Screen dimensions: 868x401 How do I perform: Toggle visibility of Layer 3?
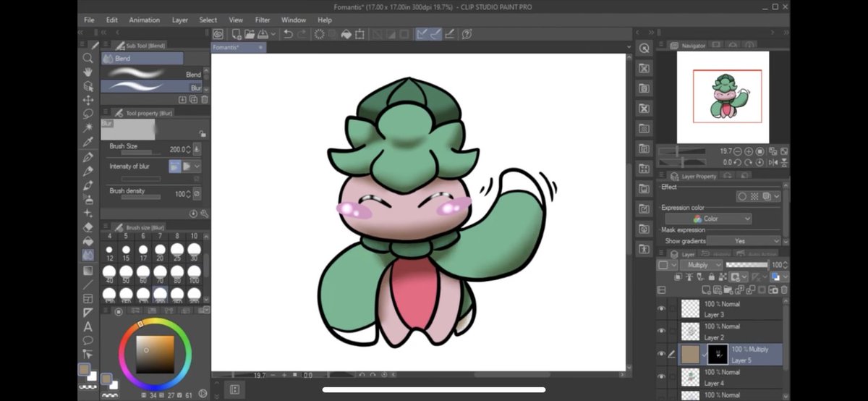[661, 309]
